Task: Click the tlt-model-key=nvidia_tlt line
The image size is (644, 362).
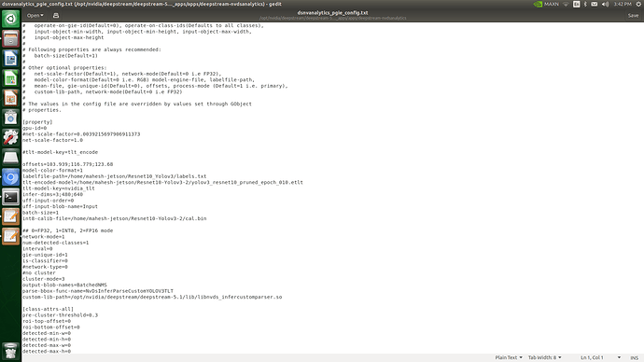Action: [x=59, y=188]
